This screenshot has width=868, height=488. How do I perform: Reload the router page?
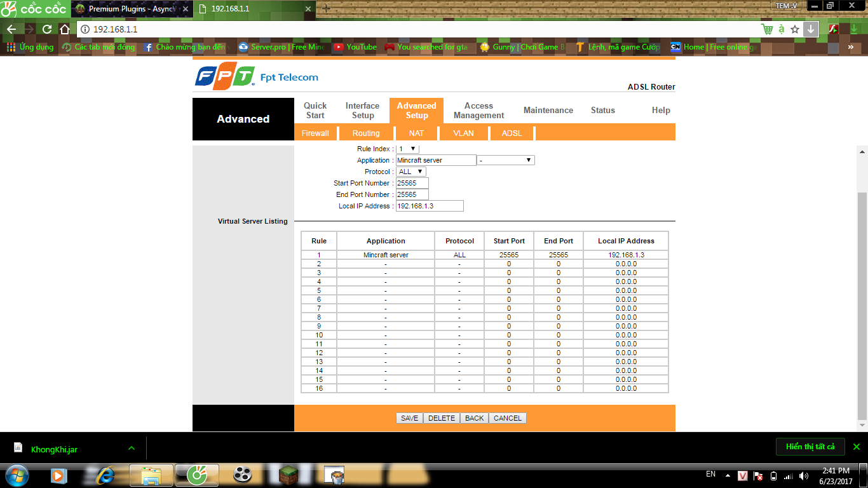coord(47,29)
